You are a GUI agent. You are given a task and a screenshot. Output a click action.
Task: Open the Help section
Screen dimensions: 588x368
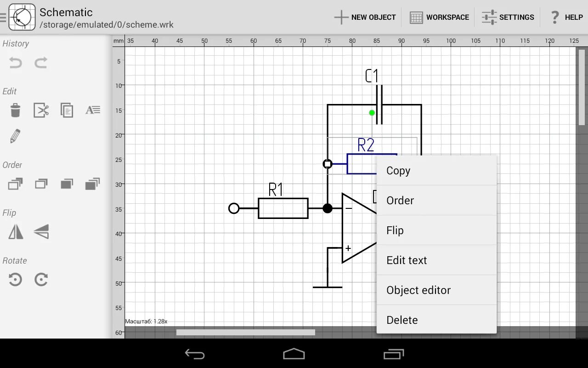point(566,17)
